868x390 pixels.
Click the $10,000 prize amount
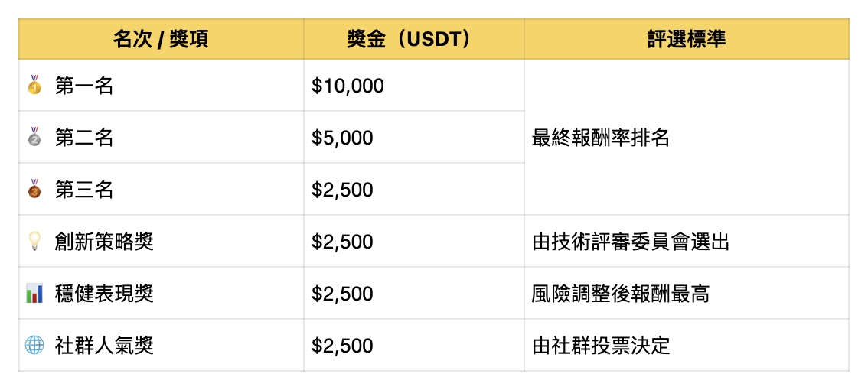[x=348, y=86]
